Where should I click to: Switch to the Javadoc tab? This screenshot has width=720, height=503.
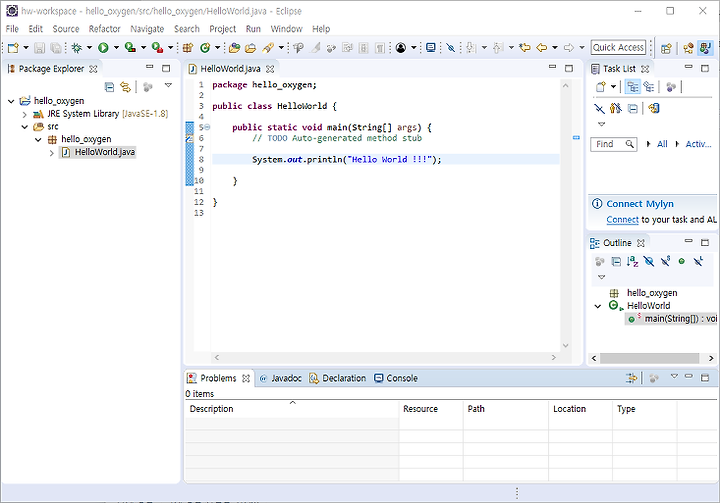pos(281,378)
